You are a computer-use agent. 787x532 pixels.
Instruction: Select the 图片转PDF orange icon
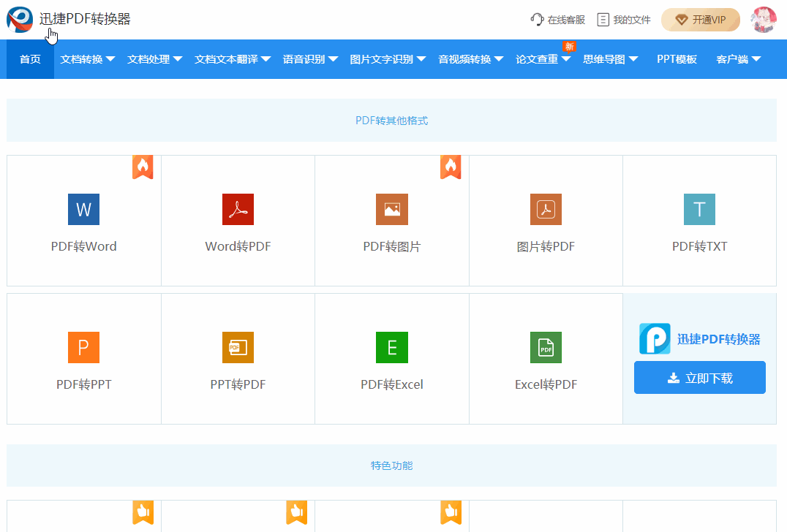click(x=546, y=209)
